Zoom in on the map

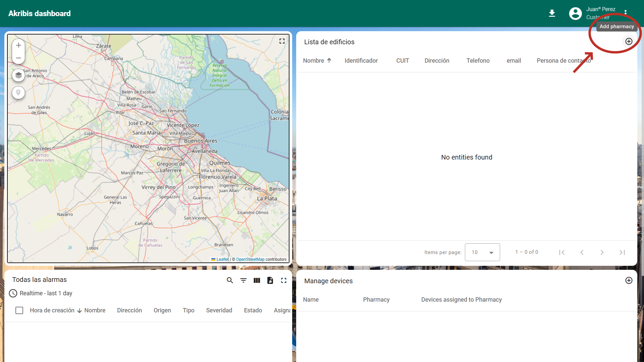(18, 45)
